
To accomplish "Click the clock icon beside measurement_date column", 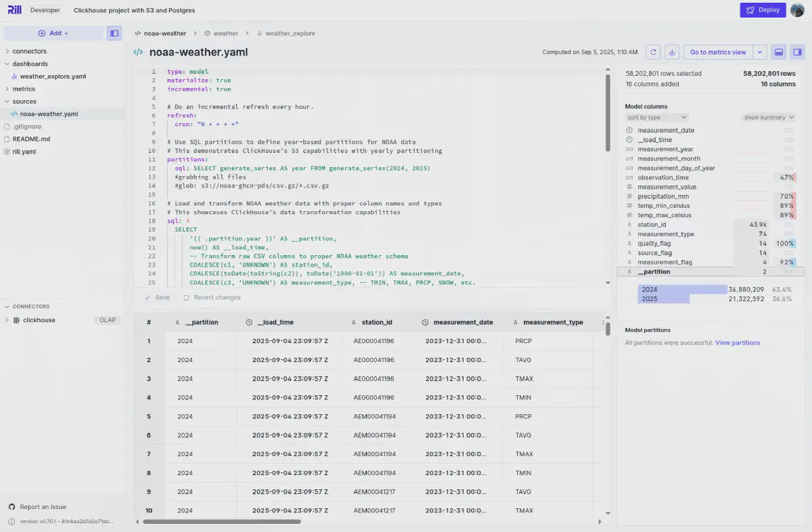I will [630, 130].
